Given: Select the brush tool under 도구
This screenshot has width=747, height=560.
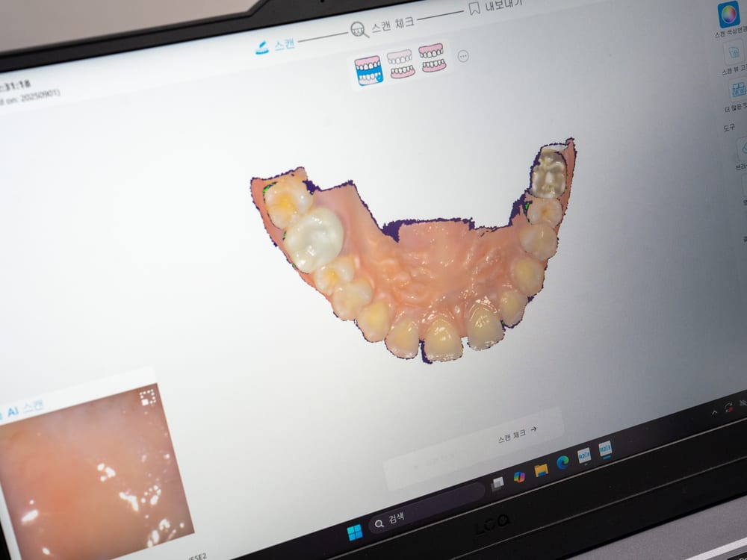Looking at the screenshot, I should click(x=743, y=149).
